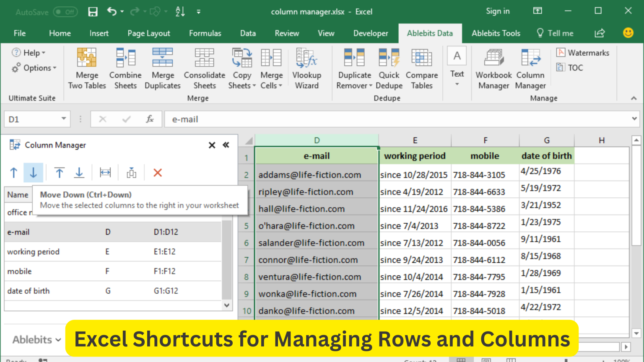Run Quick Dedupe

click(x=389, y=68)
